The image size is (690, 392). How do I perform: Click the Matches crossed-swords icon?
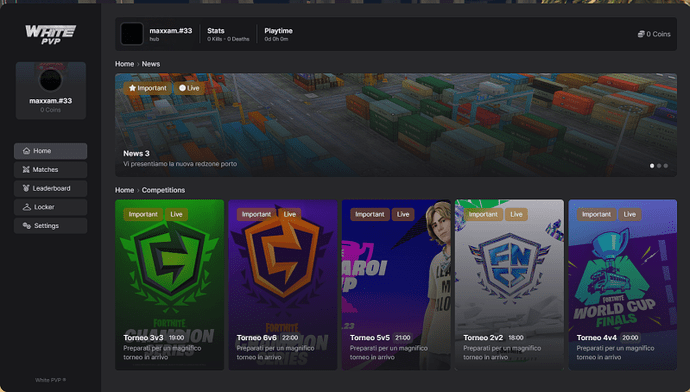point(26,169)
